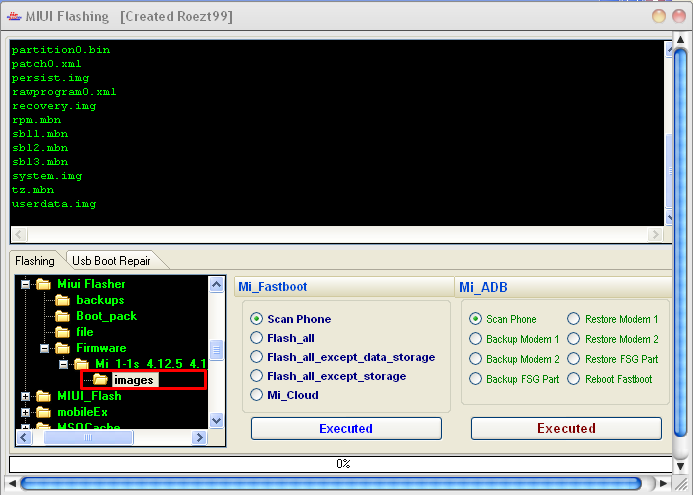Click the folder tree scroll right arrow
The height and width of the screenshot is (495, 693).
pyautogui.click(x=199, y=438)
